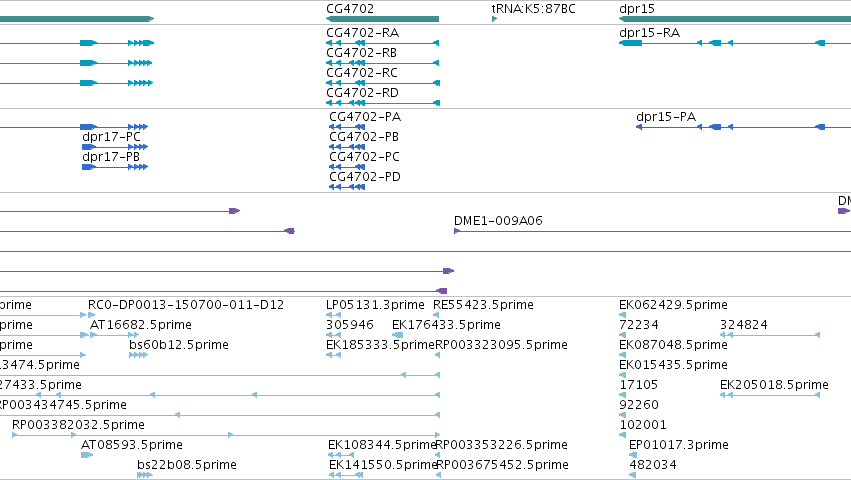The width and height of the screenshot is (851, 480).
Task: Click the CG4702-RA transcript label
Action: point(363,33)
